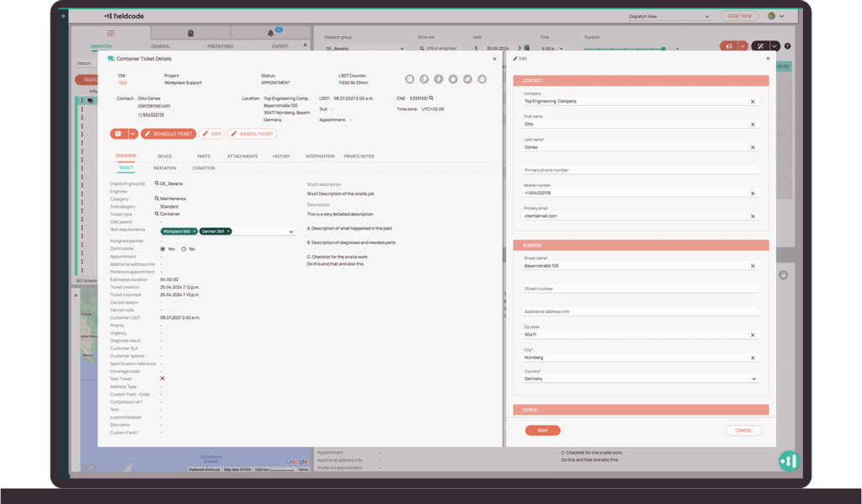Select No for Optimizable
Viewport: 862px width, 504px height.
click(x=184, y=249)
